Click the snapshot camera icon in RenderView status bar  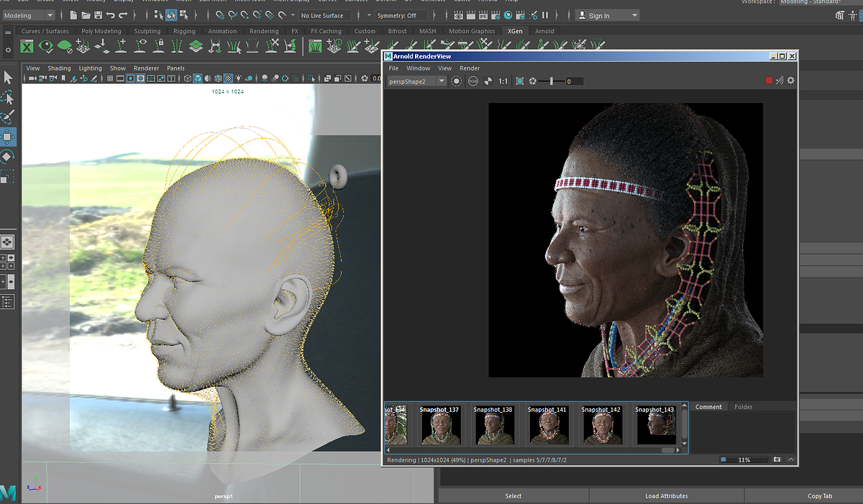777,459
